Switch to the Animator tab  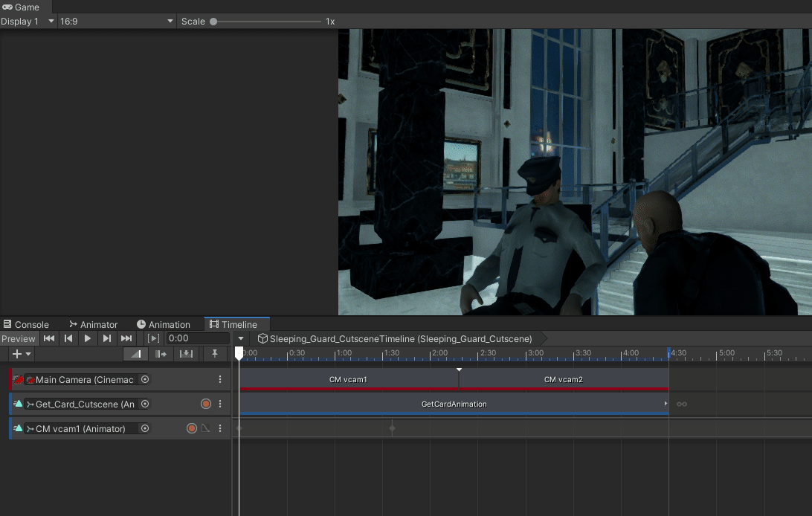(x=93, y=324)
